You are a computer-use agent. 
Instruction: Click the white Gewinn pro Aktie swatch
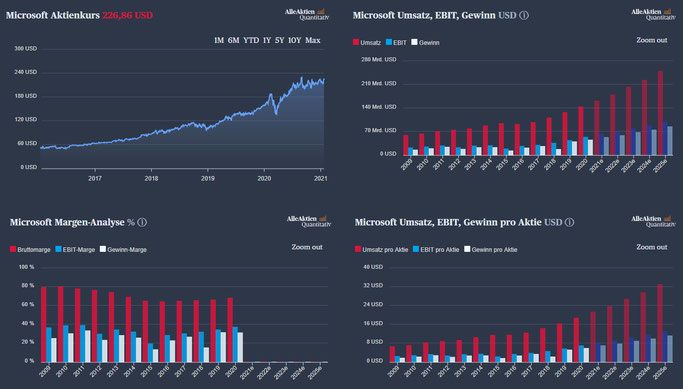[467, 249]
